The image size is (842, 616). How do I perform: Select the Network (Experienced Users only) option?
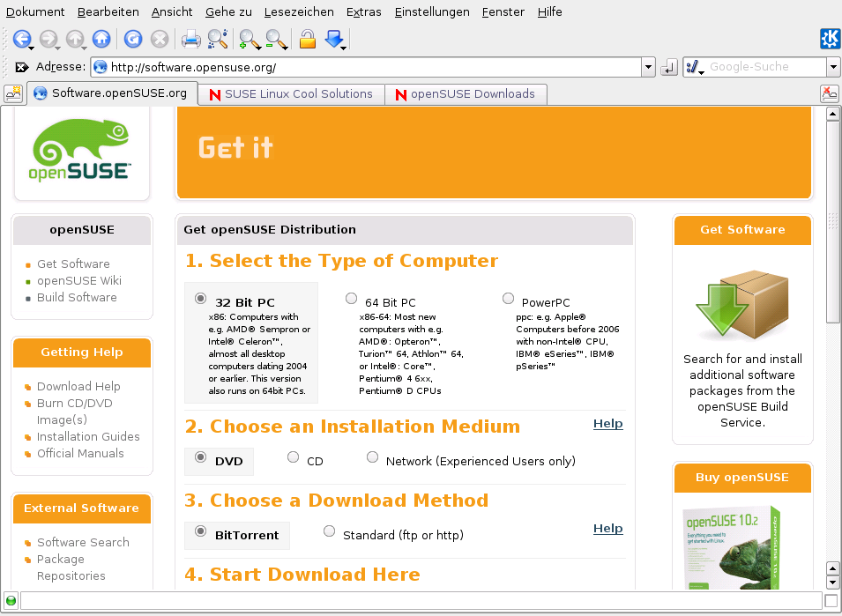[x=372, y=457]
